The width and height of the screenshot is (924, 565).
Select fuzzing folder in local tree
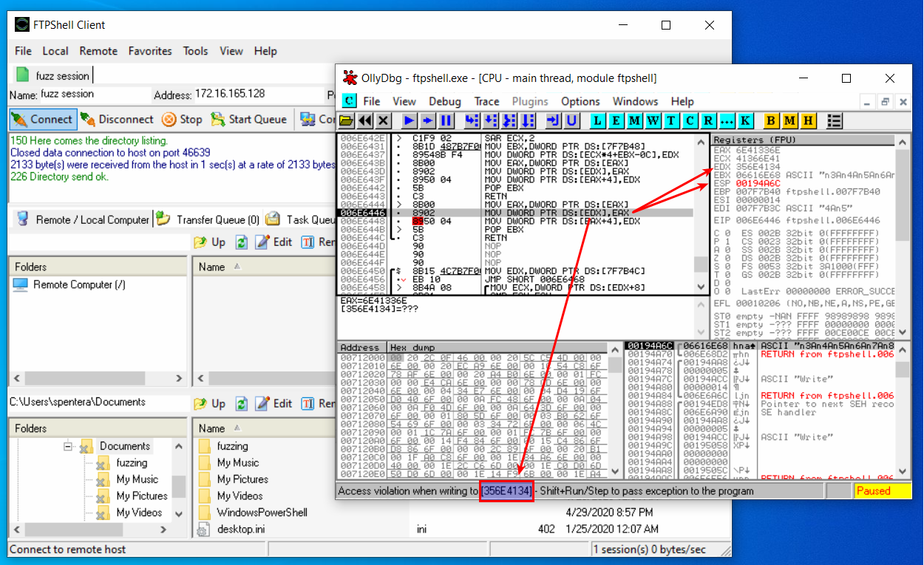(132, 462)
